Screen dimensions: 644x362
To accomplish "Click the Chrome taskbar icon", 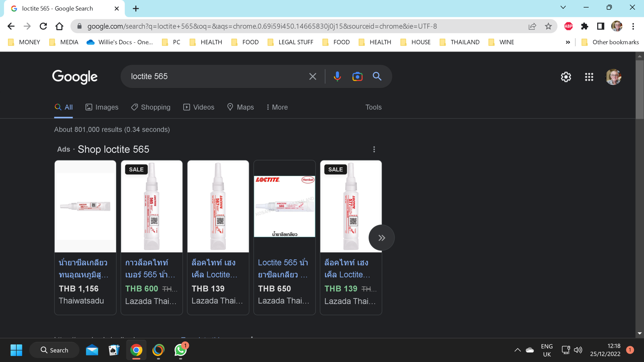I will tap(136, 350).
